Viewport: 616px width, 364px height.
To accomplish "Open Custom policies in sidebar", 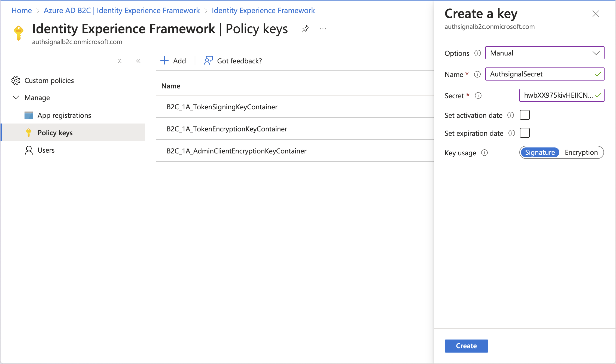I will tap(49, 81).
